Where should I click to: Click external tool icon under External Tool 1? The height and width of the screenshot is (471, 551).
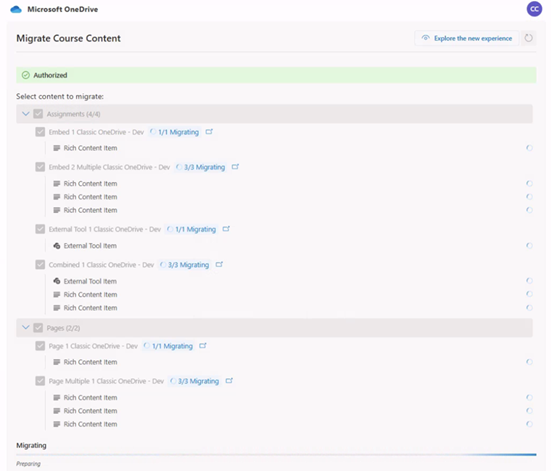[57, 246]
